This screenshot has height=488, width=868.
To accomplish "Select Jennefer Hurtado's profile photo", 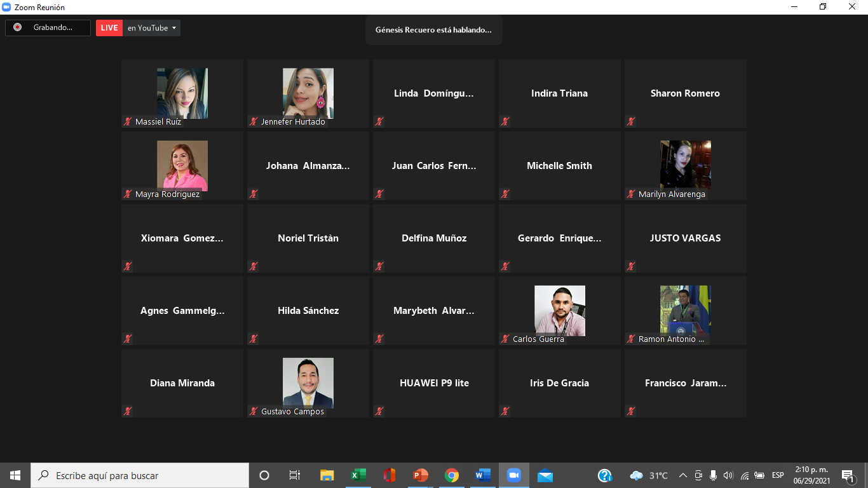I will click(x=308, y=93).
